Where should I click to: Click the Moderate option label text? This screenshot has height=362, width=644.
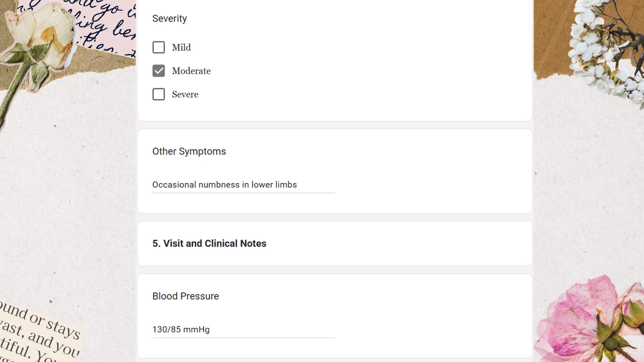tap(191, 71)
